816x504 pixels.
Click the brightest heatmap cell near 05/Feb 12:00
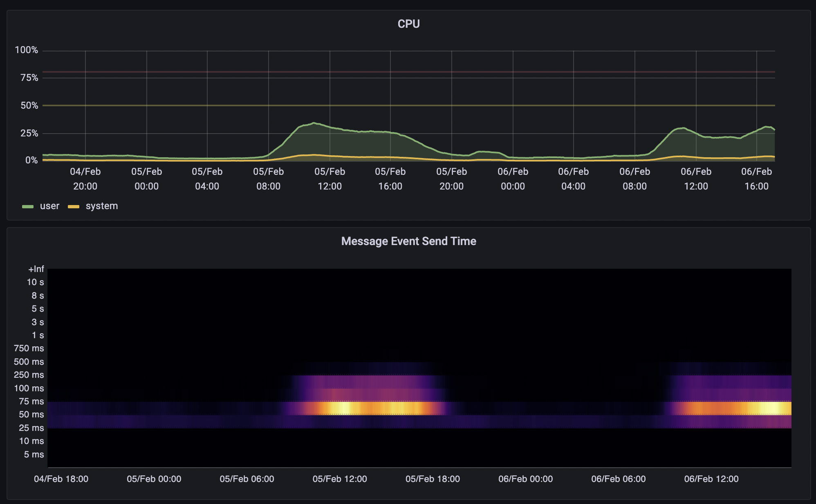click(x=344, y=408)
